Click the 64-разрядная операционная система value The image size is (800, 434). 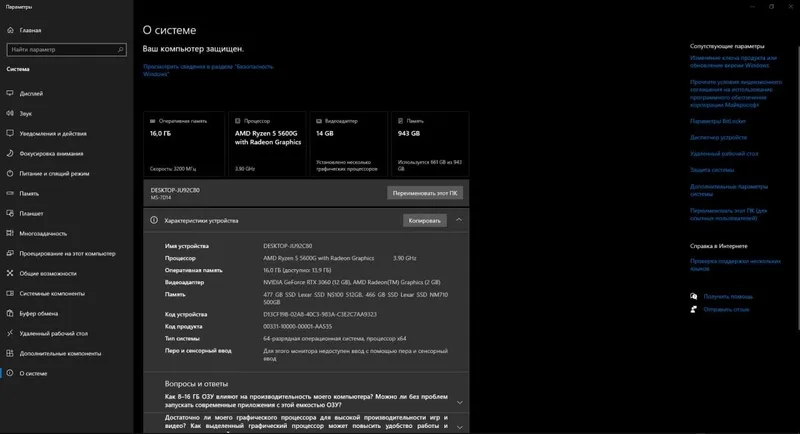(335, 339)
